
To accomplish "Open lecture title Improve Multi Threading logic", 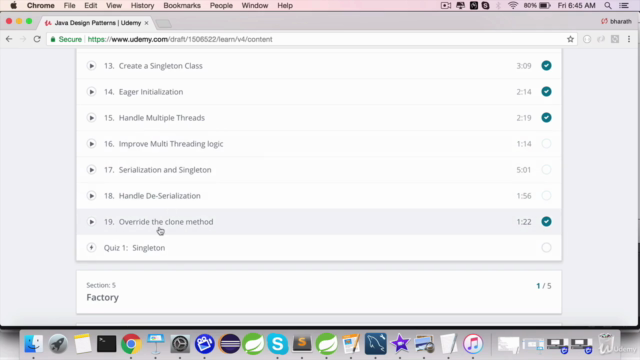I will click(171, 144).
